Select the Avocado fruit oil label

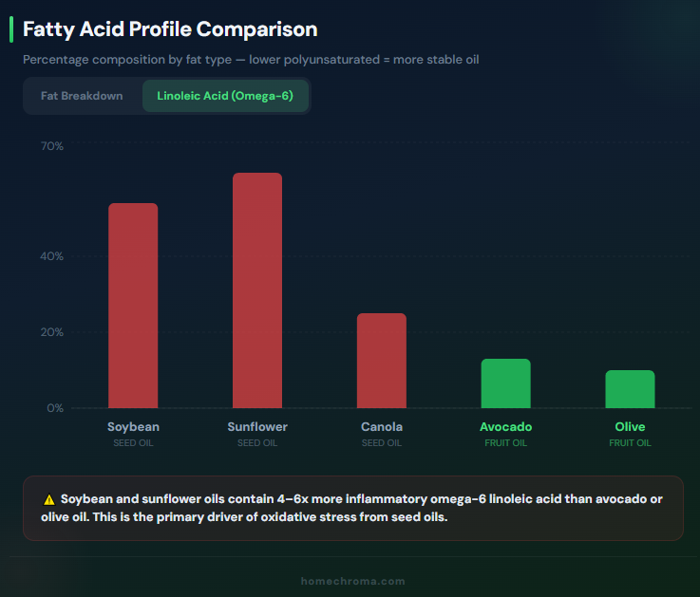click(505, 427)
